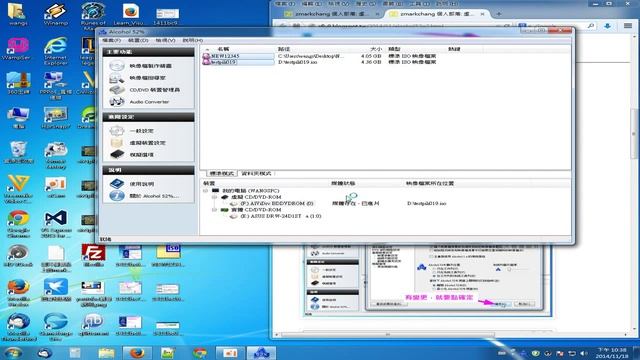Open the Help (H) menu in Alcohol
The width and height of the screenshot is (640, 360).
click(192, 40)
